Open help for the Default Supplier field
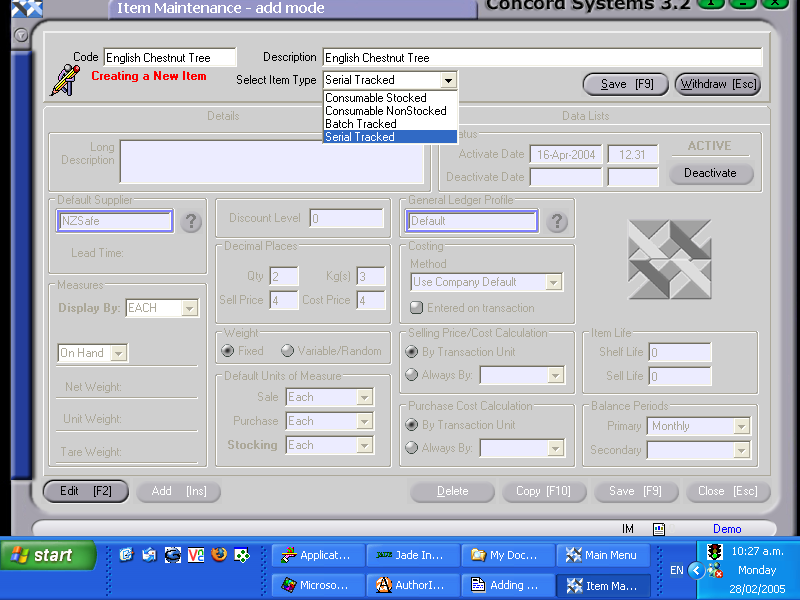The height and width of the screenshot is (600, 800). tap(191, 222)
